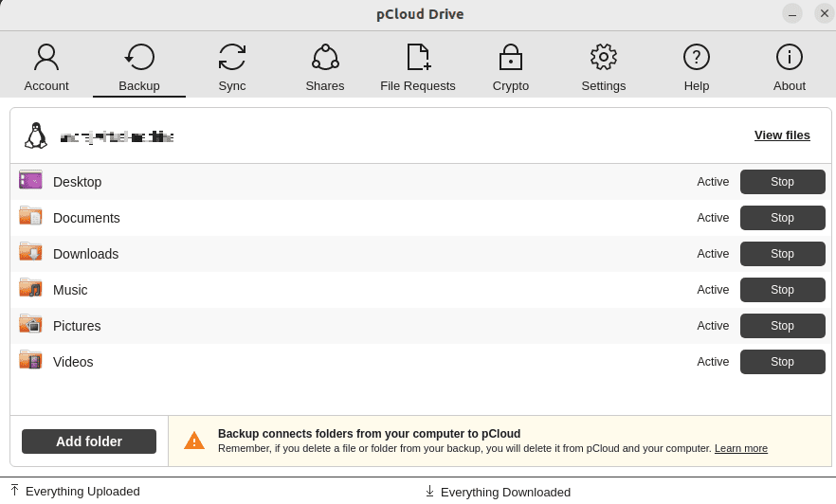Click the Linux penguin device icon
836x504 pixels.
(36, 135)
